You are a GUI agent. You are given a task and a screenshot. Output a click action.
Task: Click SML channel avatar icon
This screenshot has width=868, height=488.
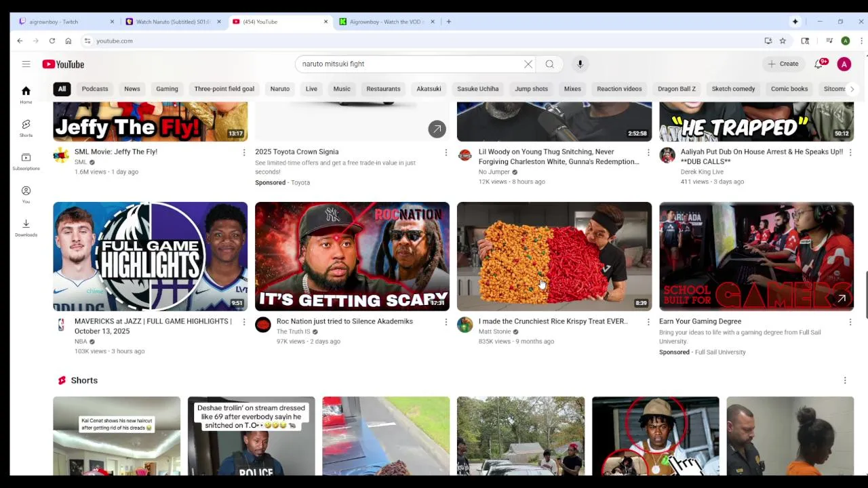61,155
